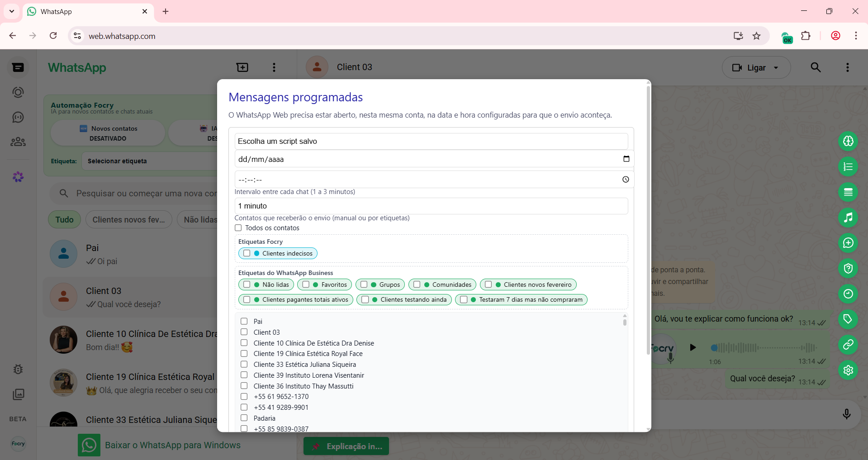Select the 'Tudo' chat filter tab
This screenshot has height=460, width=868.
pos(64,220)
